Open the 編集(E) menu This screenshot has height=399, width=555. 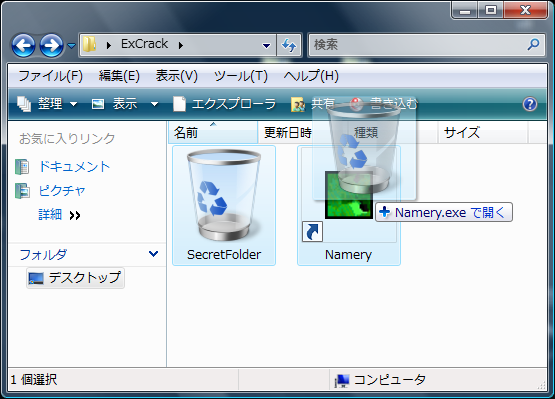(x=119, y=76)
